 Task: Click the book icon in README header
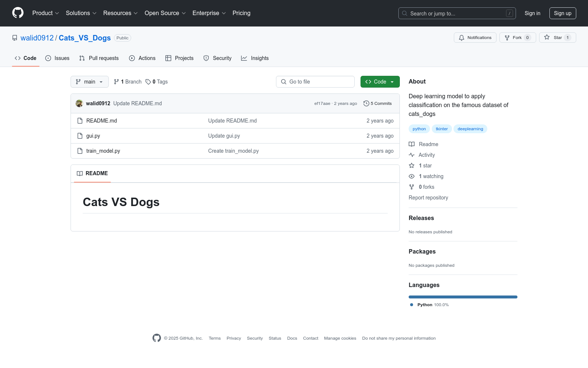point(80,173)
